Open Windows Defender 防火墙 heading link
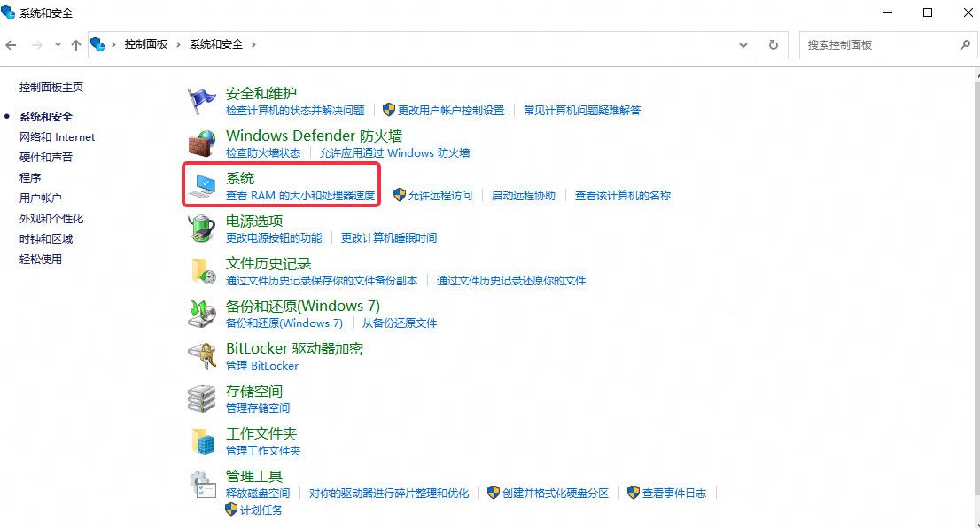Screen dimensions: 980x529 (314, 136)
